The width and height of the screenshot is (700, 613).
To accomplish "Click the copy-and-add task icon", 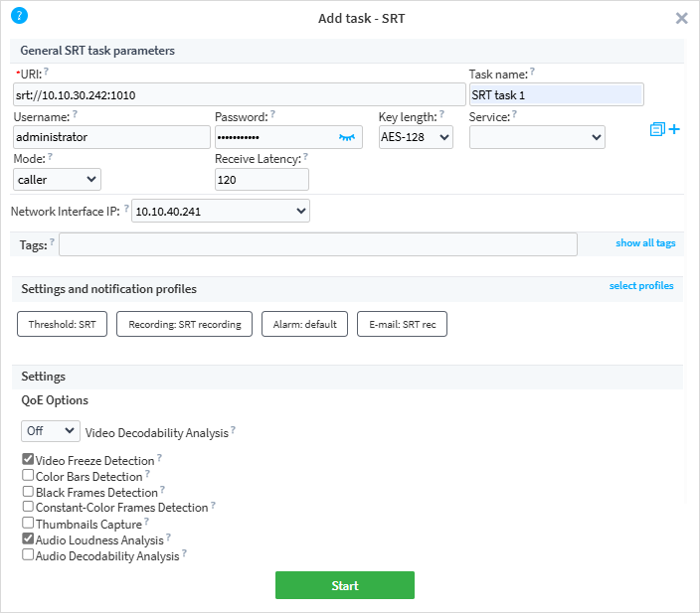I will (664, 130).
